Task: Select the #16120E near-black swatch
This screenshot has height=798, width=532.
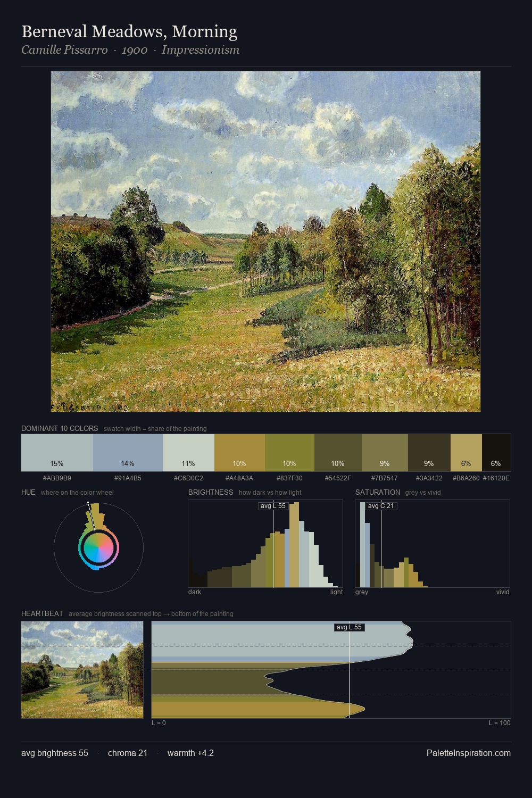Action: [x=496, y=453]
